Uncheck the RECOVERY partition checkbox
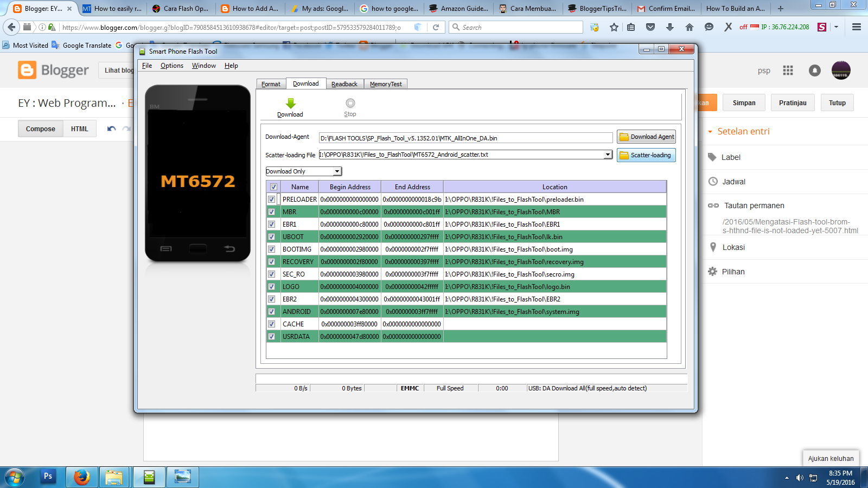The height and width of the screenshot is (488, 868). click(x=272, y=262)
